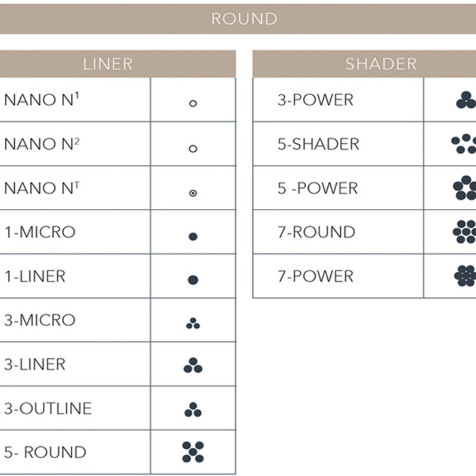Click the 3-OUTLINE label text

(48, 409)
